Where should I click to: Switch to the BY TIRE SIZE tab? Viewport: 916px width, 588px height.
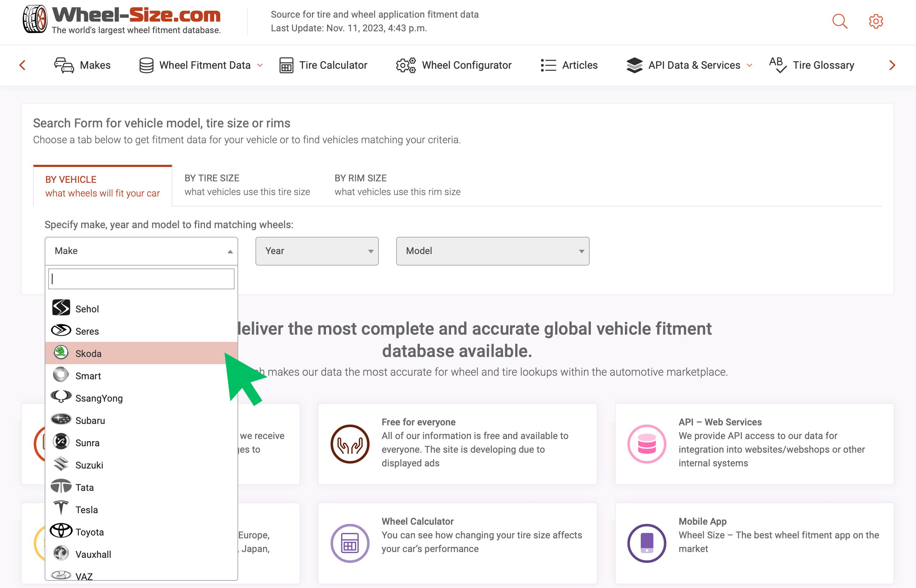(x=247, y=185)
